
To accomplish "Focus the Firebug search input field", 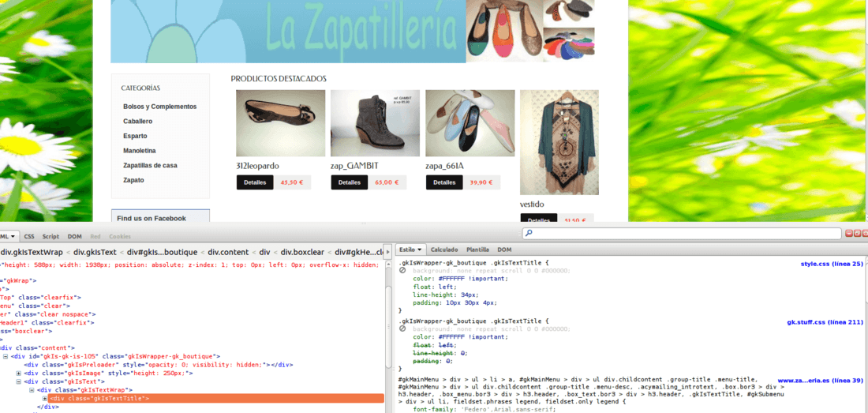I will [683, 234].
